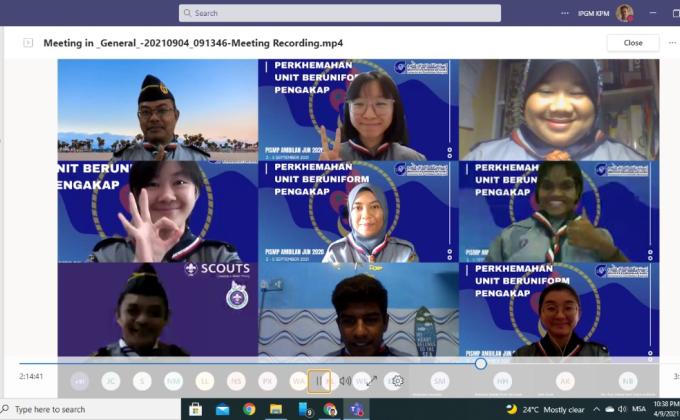Screen dimensions: 680x420
Task: Close the meeting recording viewer
Action: 632,43
